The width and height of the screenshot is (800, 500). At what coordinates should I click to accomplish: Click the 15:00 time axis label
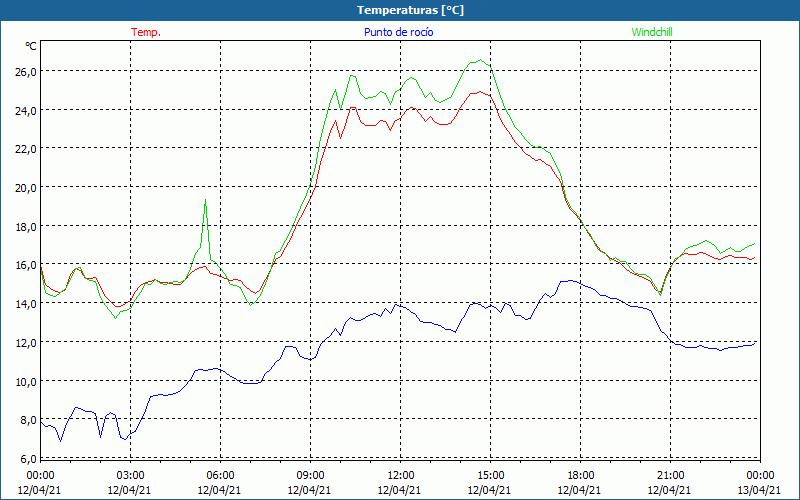pos(490,476)
